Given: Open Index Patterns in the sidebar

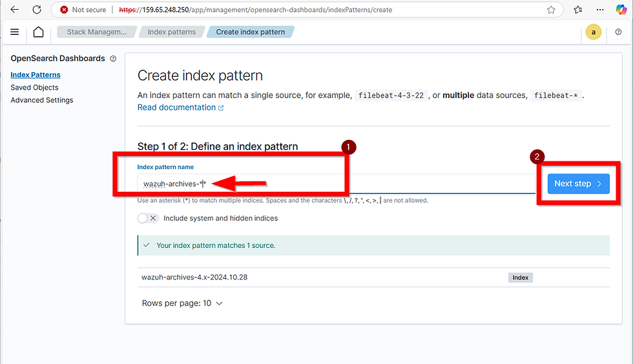Looking at the screenshot, I should pyautogui.click(x=36, y=75).
